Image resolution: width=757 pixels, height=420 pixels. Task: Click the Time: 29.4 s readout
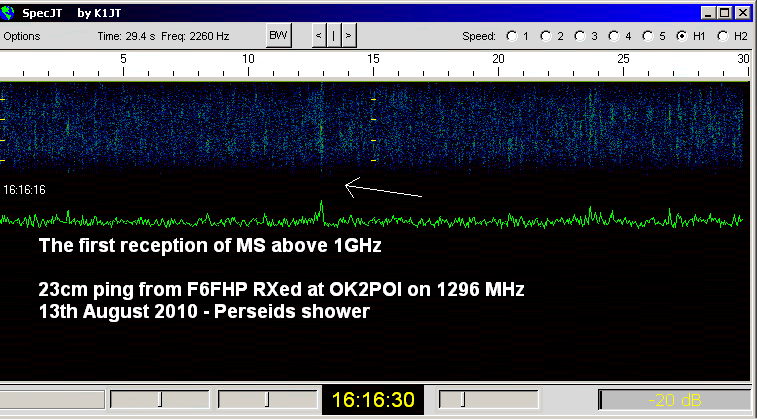point(126,36)
